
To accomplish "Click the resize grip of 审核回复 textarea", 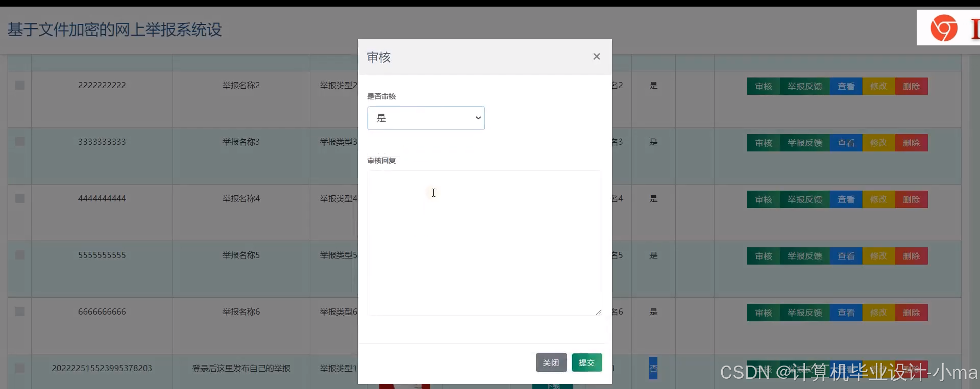I will coord(599,312).
